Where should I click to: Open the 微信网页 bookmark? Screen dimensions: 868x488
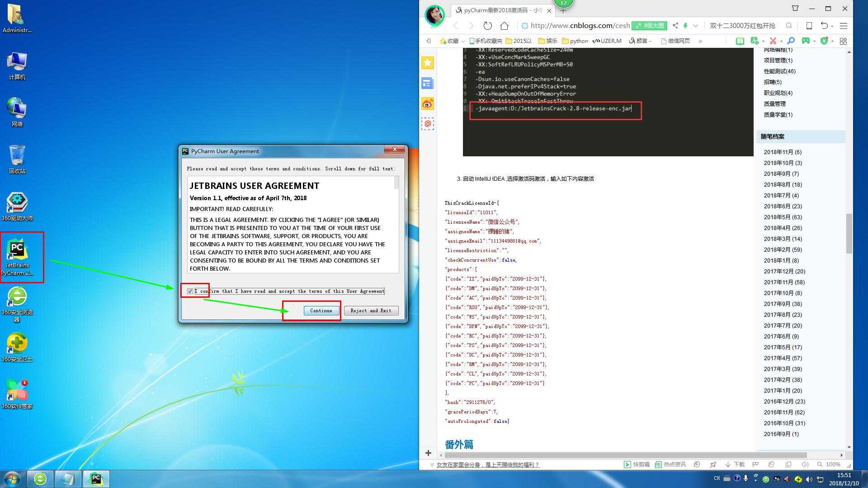675,41
